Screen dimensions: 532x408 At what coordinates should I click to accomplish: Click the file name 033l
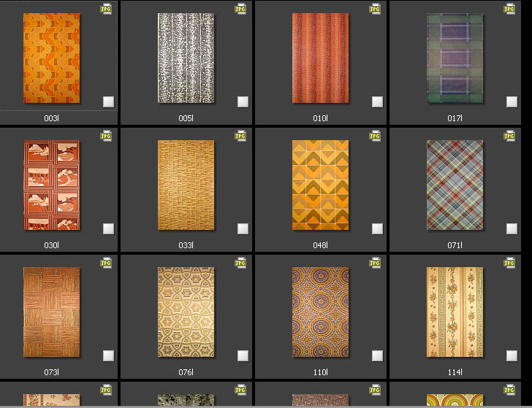click(186, 245)
